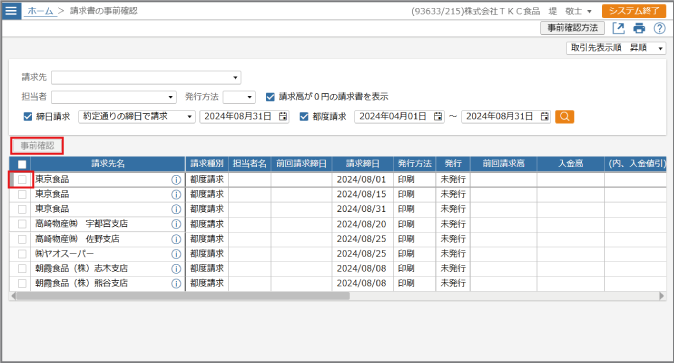This screenshot has height=363, width=674.
Task: Click the table's horizontal scrollbar thumb
Action: pos(183,296)
